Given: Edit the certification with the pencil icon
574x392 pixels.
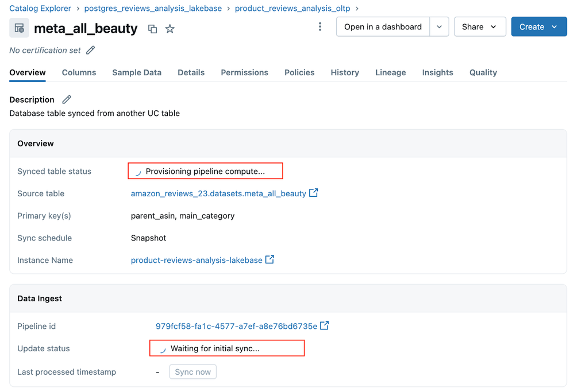Looking at the screenshot, I should click(90, 51).
